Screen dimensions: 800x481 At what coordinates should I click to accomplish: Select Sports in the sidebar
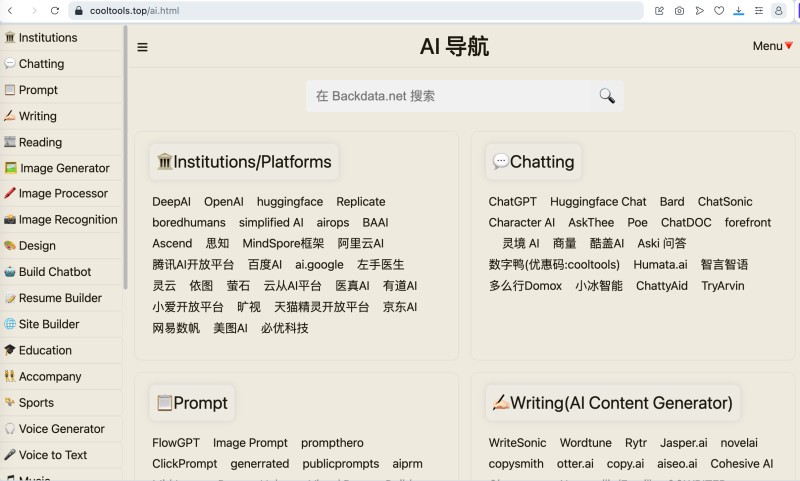click(x=36, y=402)
